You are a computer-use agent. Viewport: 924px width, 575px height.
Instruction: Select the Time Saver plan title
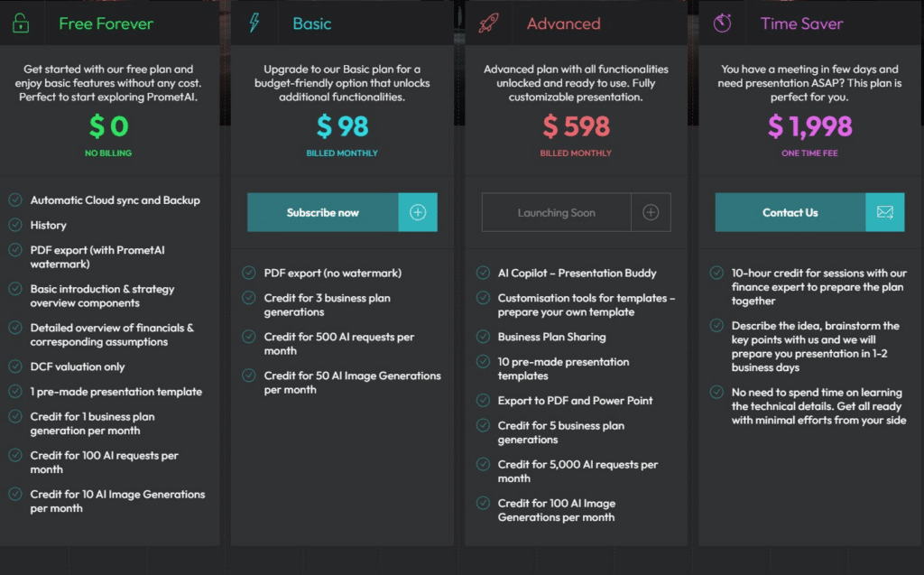click(801, 23)
